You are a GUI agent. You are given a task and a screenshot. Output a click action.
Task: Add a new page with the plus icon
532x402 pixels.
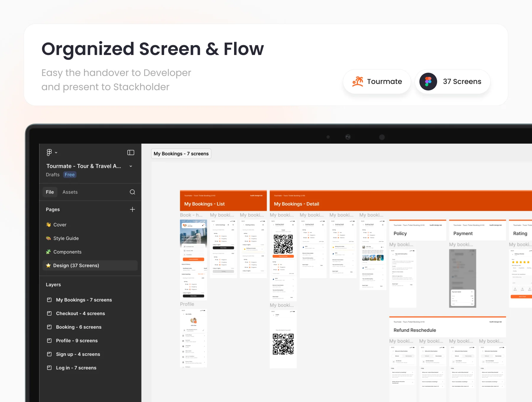pyautogui.click(x=132, y=210)
